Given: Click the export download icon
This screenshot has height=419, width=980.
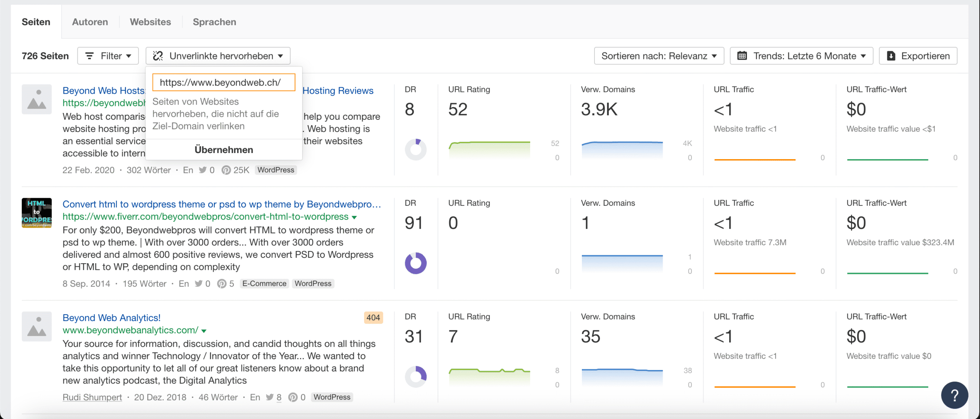Looking at the screenshot, I should pos(891,56).
